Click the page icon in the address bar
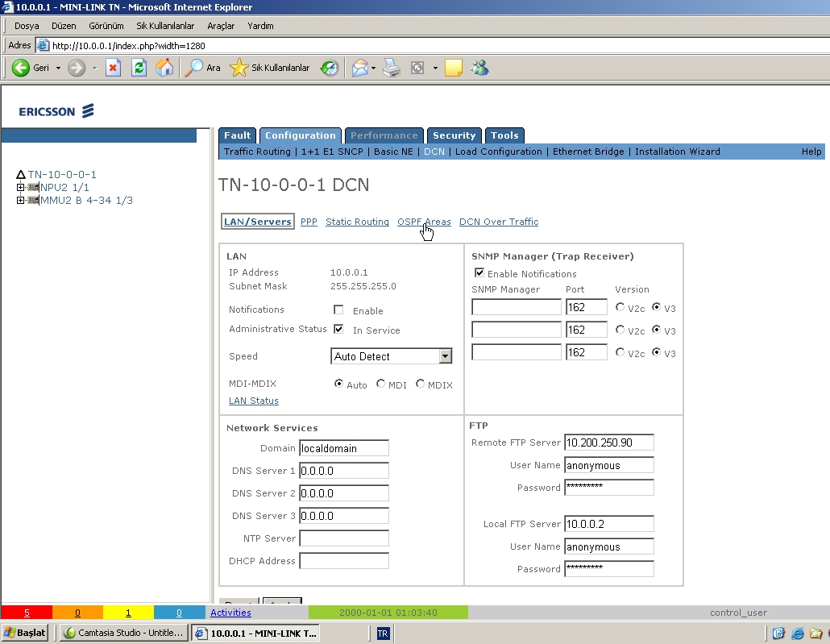 [43, 46]
